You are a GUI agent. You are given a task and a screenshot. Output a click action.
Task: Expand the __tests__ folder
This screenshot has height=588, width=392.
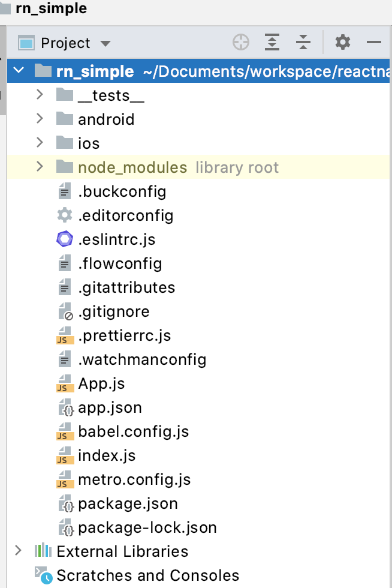pyautogui.click(x=40, y=95)
